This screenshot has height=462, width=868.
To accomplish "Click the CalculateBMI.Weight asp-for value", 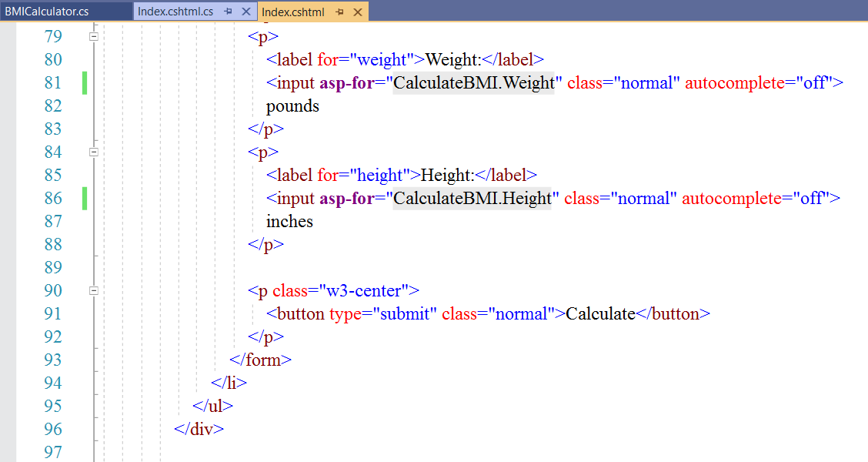I will (474, 83).
